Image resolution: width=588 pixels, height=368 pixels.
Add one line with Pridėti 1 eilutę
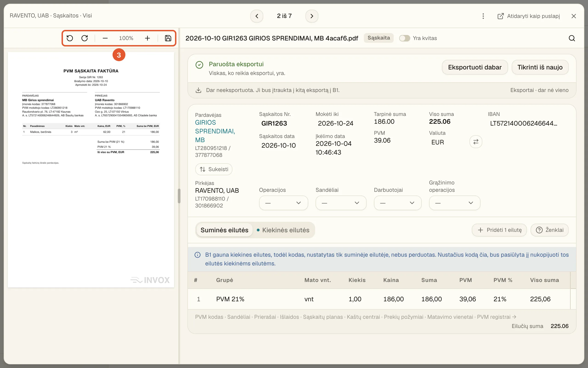tap(499, 230)
